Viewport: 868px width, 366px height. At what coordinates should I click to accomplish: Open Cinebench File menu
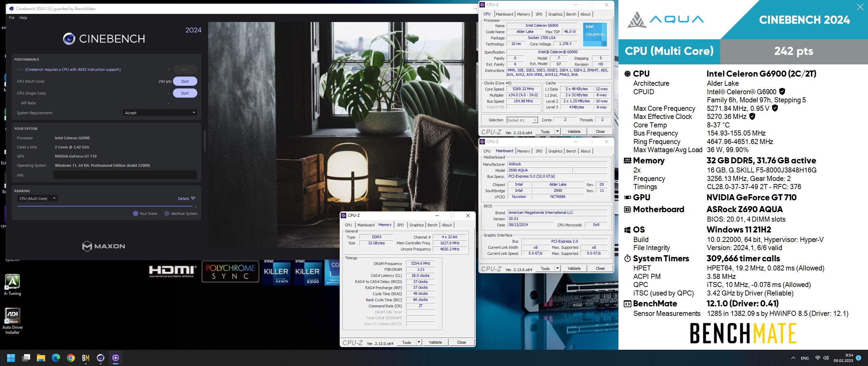12,18
